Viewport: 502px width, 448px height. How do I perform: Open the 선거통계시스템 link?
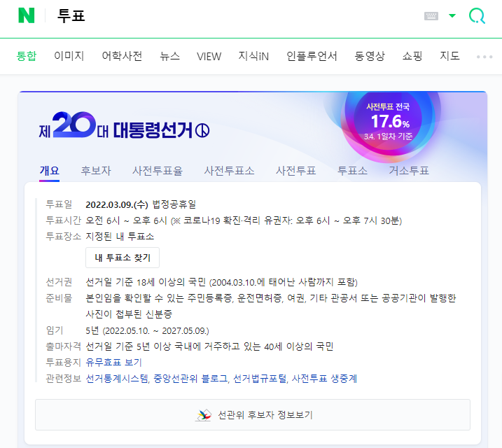tap(117, 379)
